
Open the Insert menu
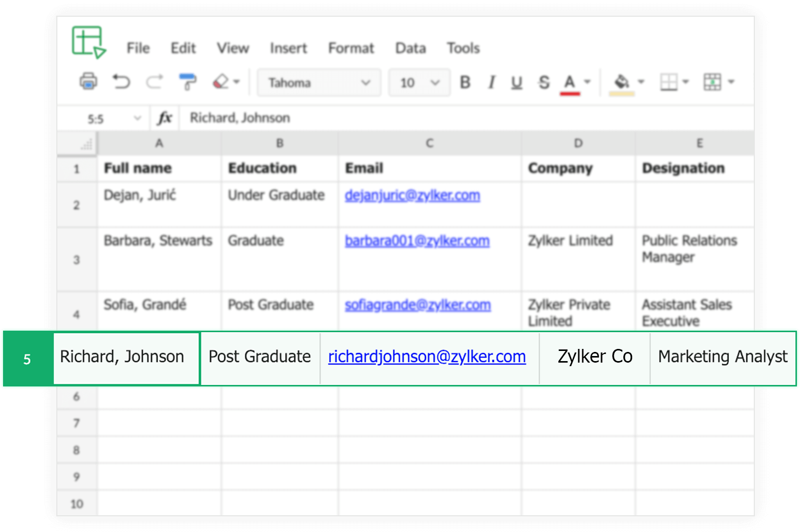click(x=288, y=48)
